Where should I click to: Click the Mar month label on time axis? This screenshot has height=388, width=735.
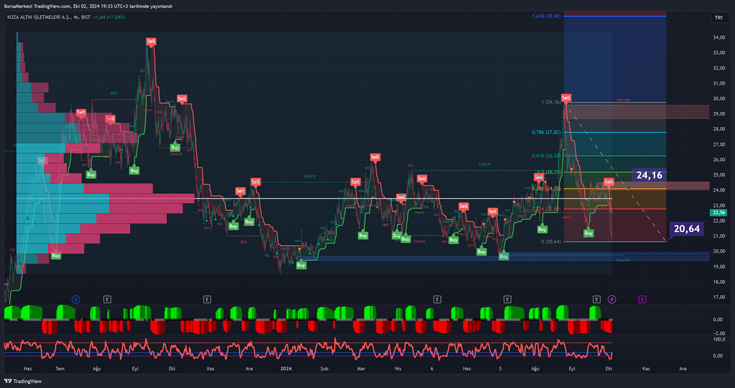[x=361, y=369]
